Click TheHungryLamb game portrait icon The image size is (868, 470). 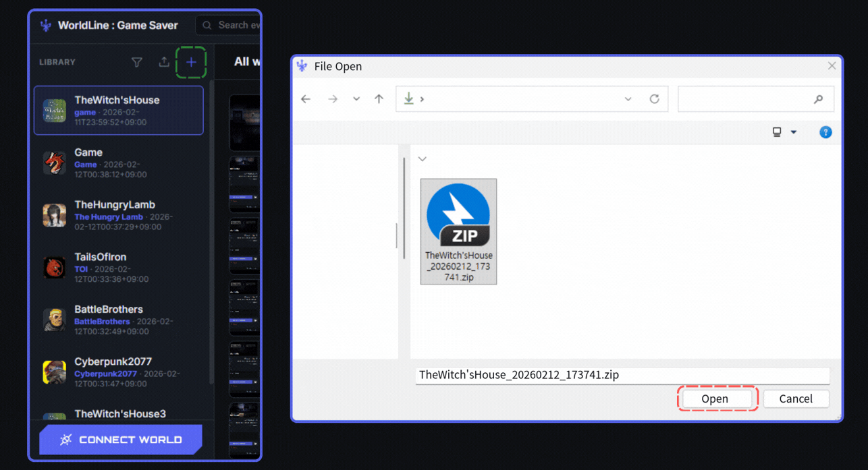coord(55,215)
